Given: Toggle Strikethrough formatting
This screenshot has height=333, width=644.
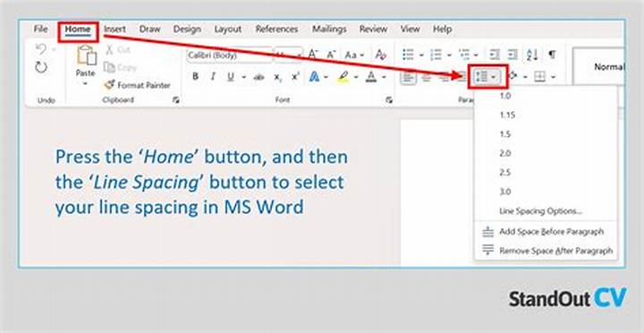Looking at the screenshot, I should pos(258,77).
